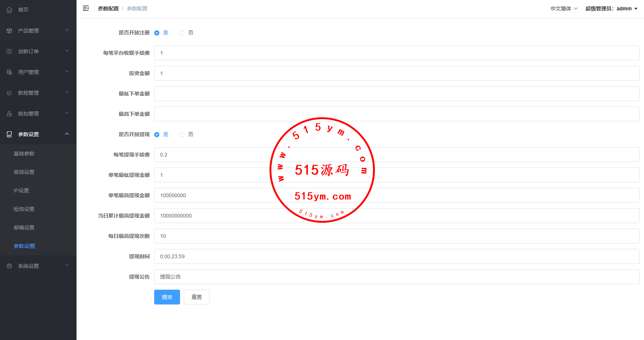Click the 系统设置 sidebar icon

tap(9, 266)
